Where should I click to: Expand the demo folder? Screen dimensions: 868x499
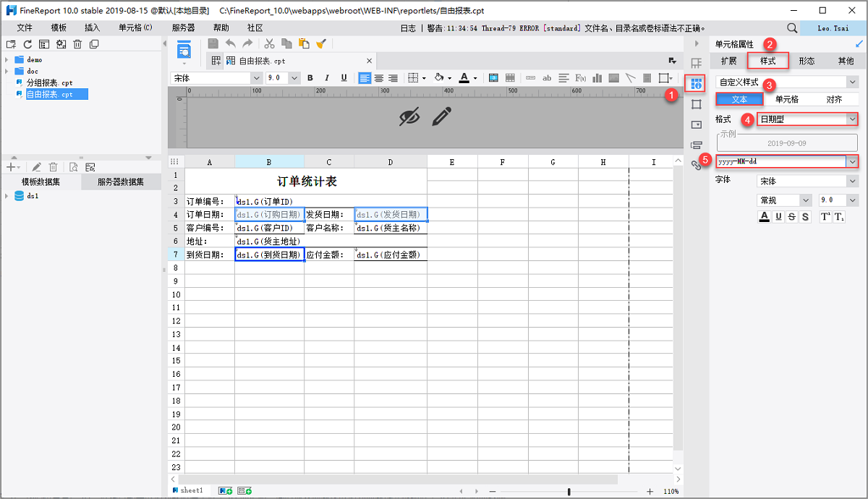[7, 60]
